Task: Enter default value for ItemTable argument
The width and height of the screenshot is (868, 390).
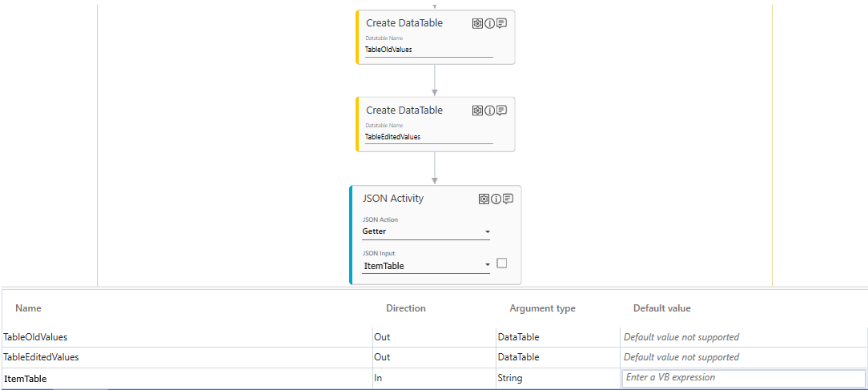Action: (743, 377)
